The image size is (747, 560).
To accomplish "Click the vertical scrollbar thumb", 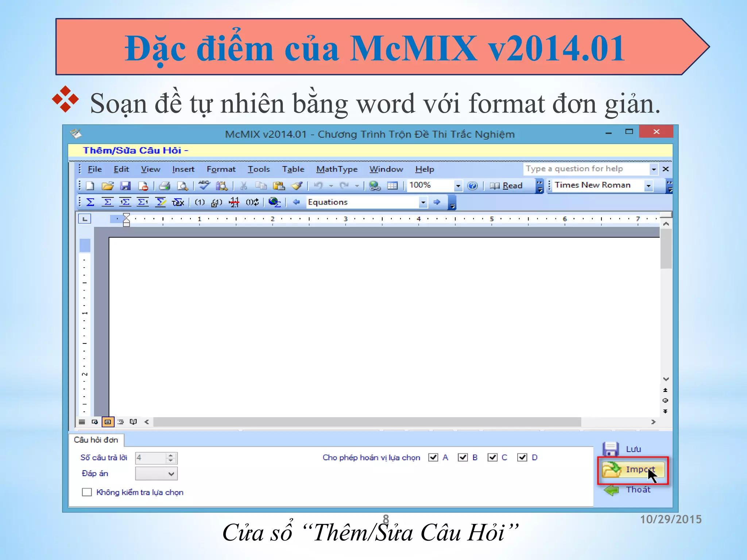I will pos(666,249).
